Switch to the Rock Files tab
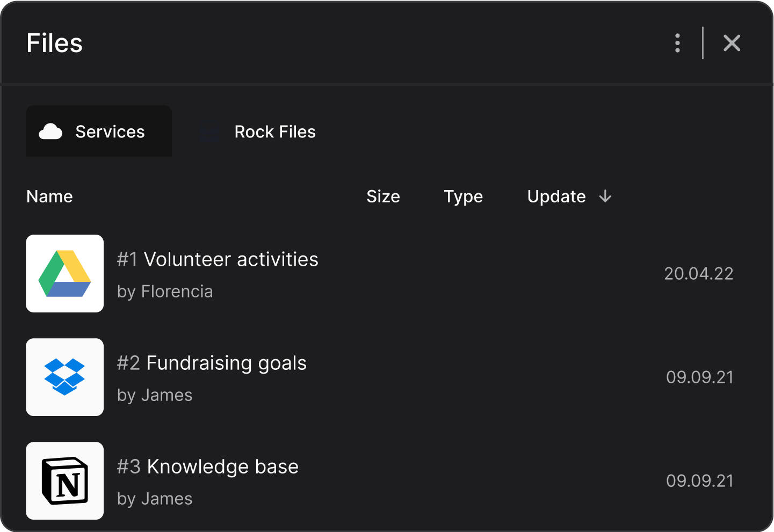The width and height of the screenshot is (774, 532). pos(274,132)
